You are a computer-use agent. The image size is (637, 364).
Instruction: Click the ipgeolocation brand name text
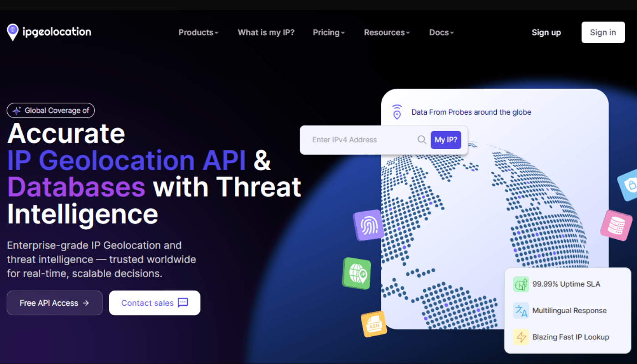tap(57, 32)
